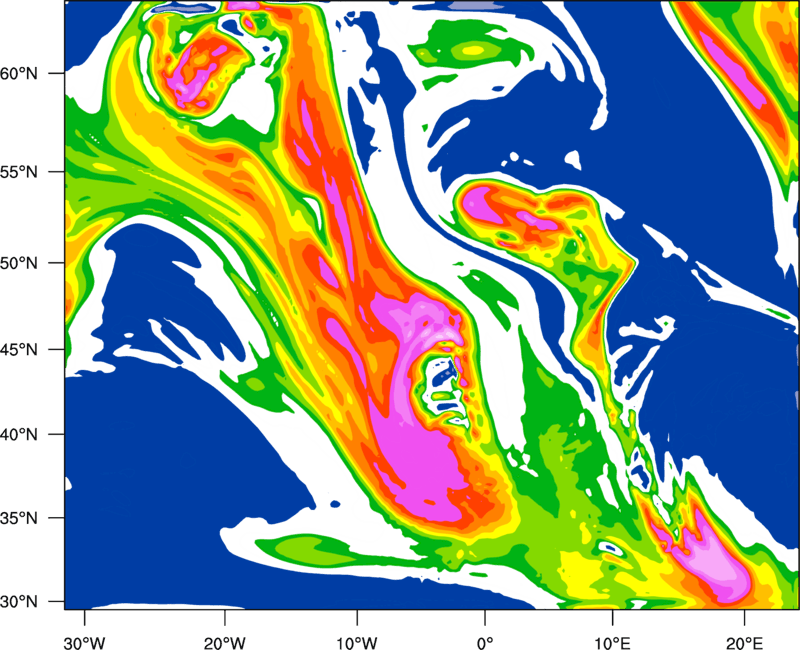
Task: Click the 45°N latitude label
Action: coord(19,349)
